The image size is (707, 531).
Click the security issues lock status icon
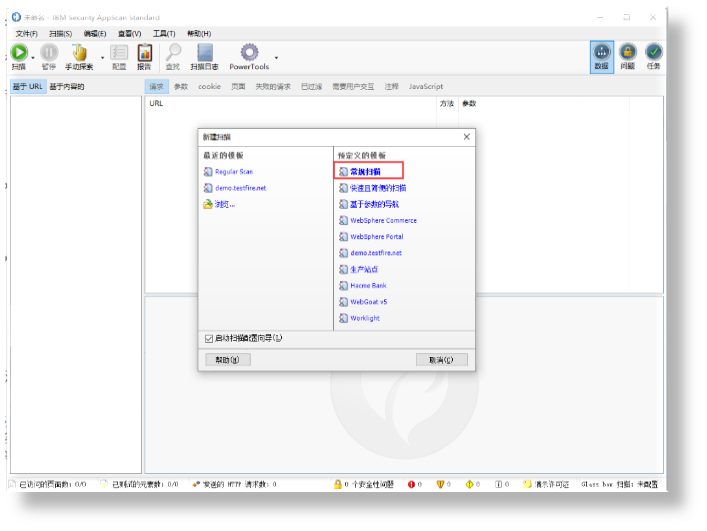click(337, 484)
